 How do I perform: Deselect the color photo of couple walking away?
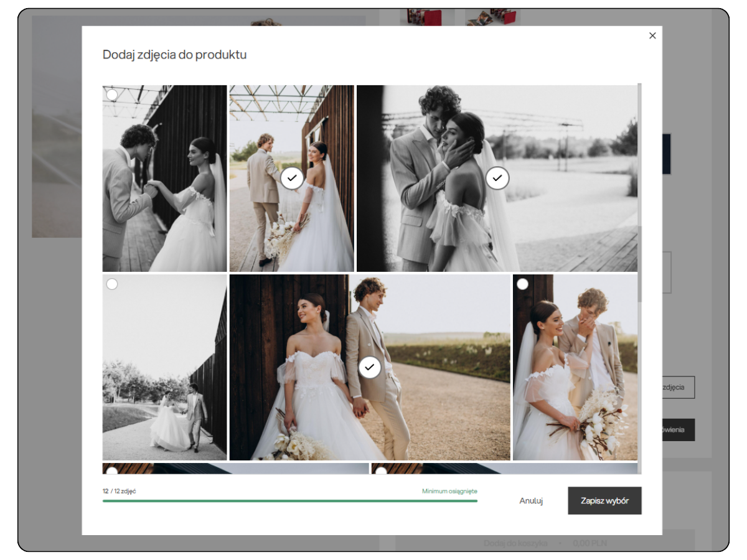tap(292, 179)
